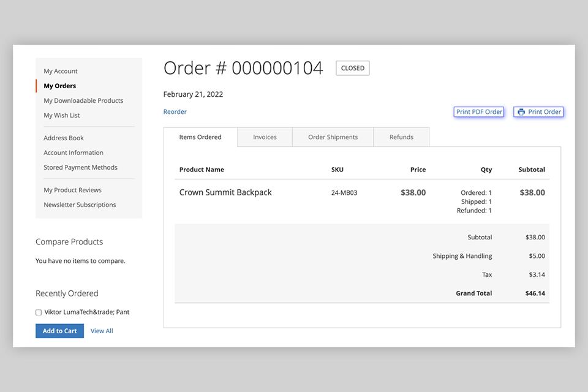This screenshot has width=588, height=392.
Task: Click the Compare Products heading
Action: click(69, 241)
